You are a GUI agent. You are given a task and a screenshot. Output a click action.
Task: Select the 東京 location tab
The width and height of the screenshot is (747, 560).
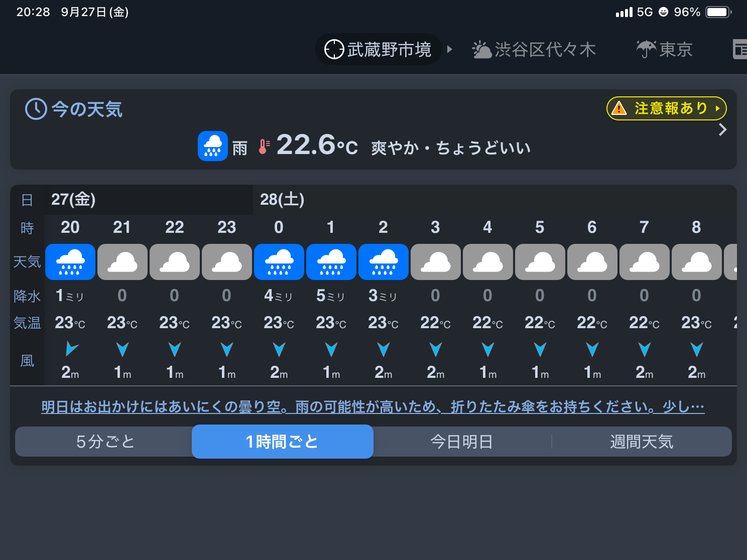(x=664, y=49)
